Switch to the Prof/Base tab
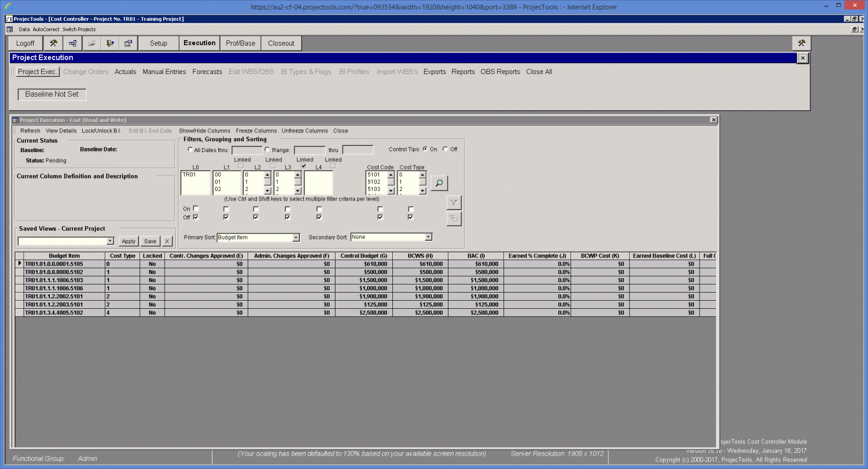The height and width of the screenshot is (469, 868). click(240, 43)
